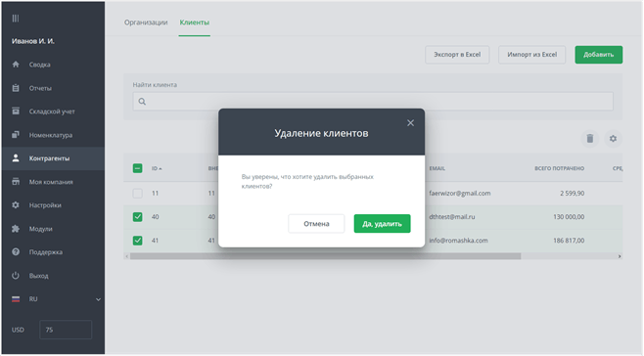644x356 pixels.
Task: Click the EMAIL column header
Action: coord(437,168)
